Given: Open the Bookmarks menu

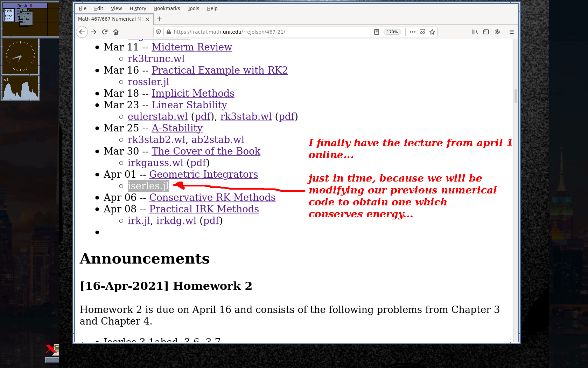Looking at the screenshot, I should [167, 8].
